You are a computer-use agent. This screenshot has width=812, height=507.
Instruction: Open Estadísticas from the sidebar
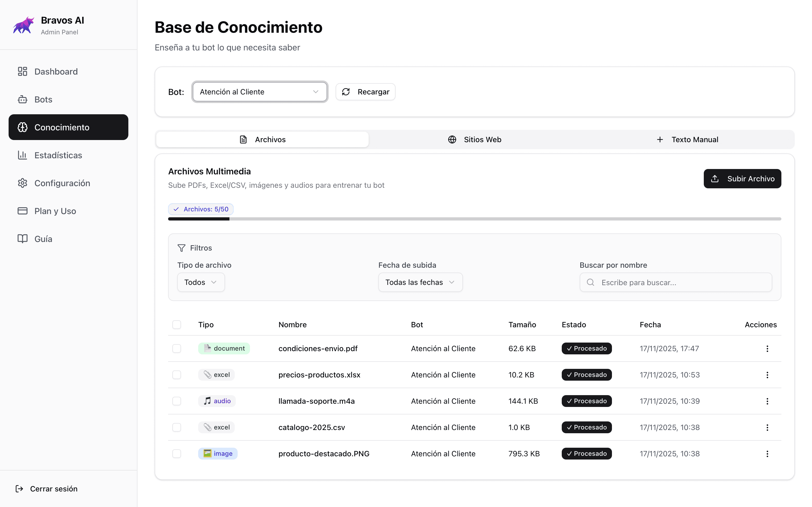58,155
